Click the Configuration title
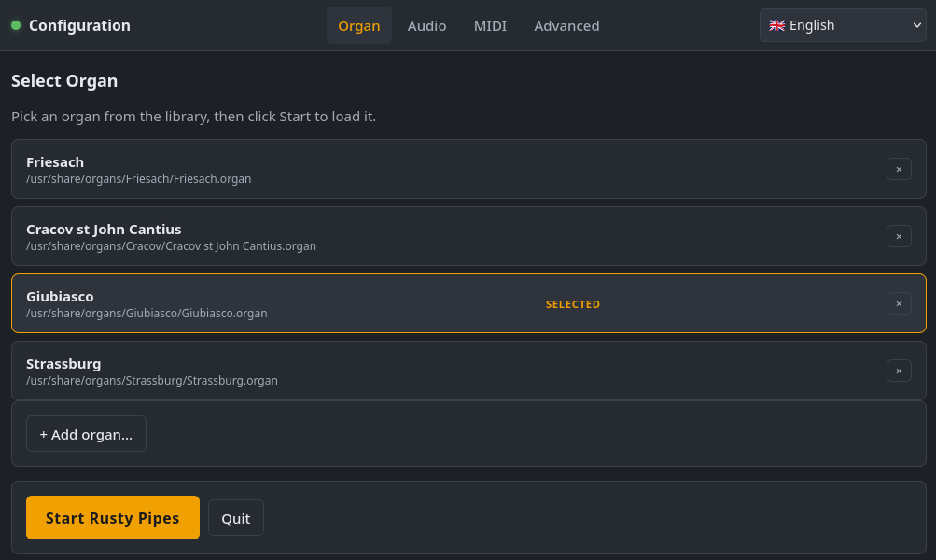Screen dimensions: 936x560 click(79, 25)
